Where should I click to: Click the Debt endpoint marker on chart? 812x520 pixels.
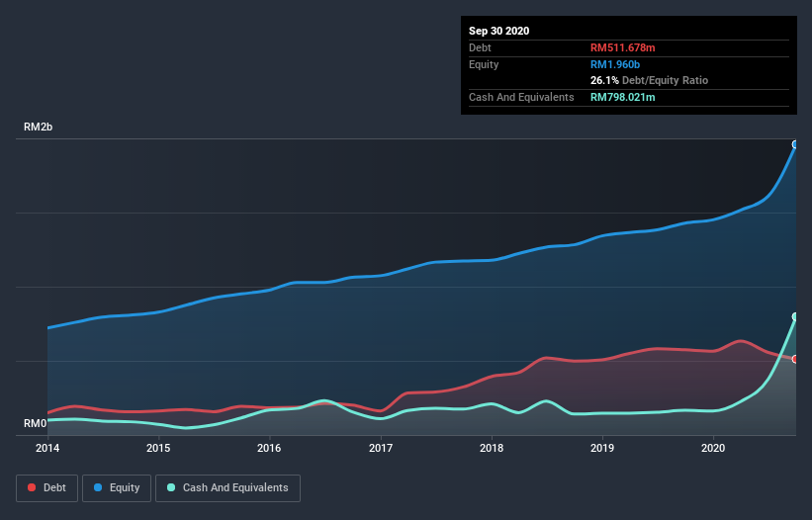pyautogui.click(x=795, y=359)
